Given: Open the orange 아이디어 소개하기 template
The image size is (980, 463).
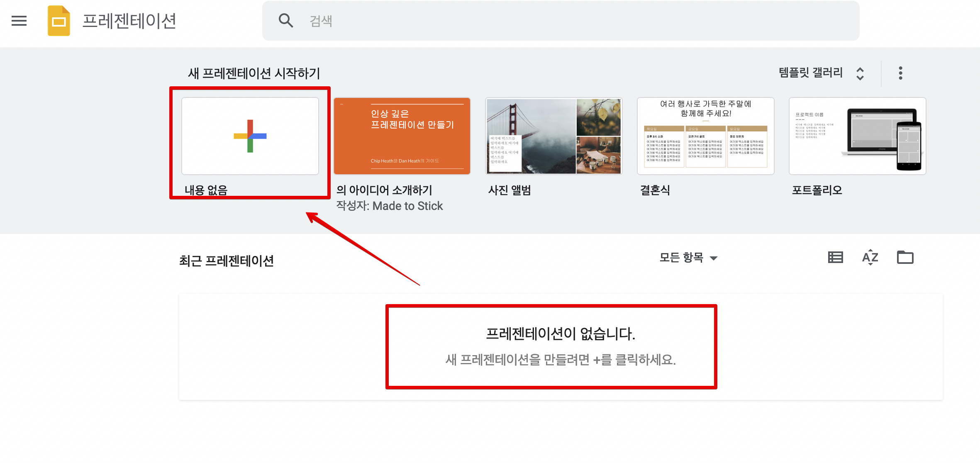Looking at the screenshot, I should pos(402,136).
